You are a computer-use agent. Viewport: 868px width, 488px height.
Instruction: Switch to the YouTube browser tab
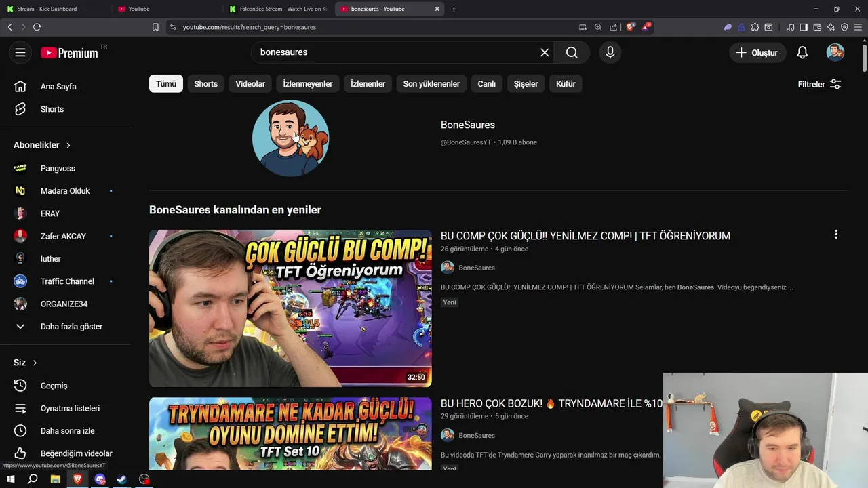[x=166, y=9]
